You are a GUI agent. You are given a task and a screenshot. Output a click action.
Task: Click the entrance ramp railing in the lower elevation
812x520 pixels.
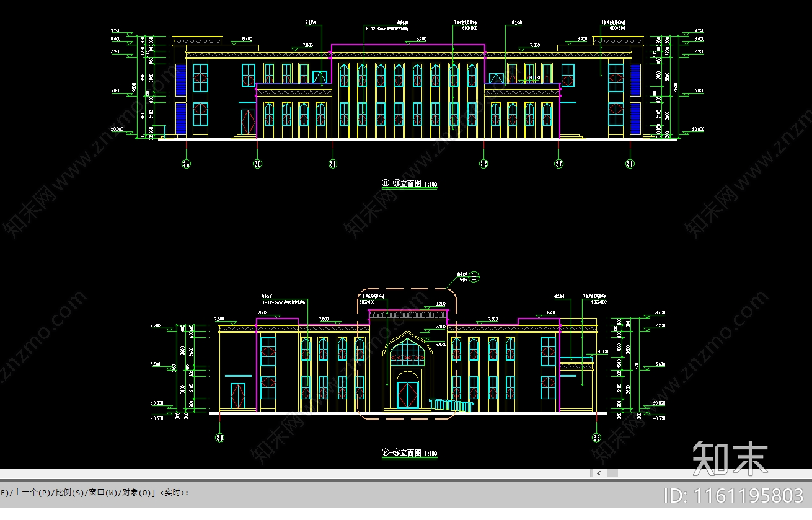tap(452, 405)
